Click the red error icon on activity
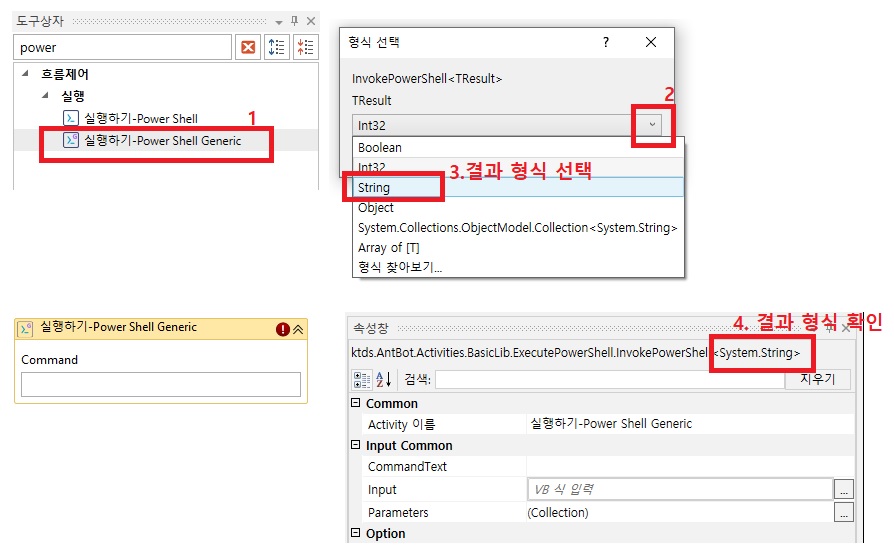Screen dimensions: 894x556 (283, 328)
